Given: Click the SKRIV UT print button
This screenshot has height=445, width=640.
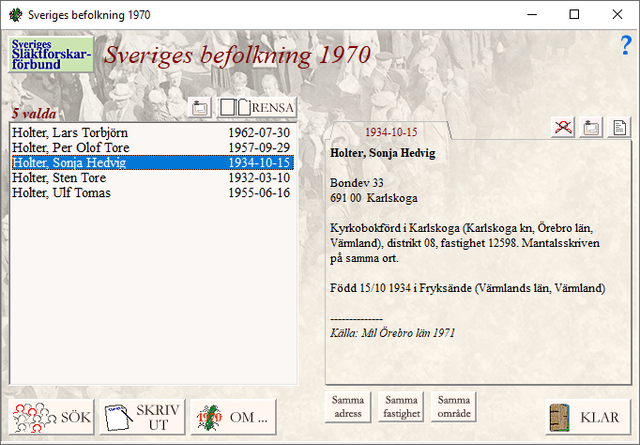Looking at the screenshot, I should pyautogui.click(x=142, y=417).
